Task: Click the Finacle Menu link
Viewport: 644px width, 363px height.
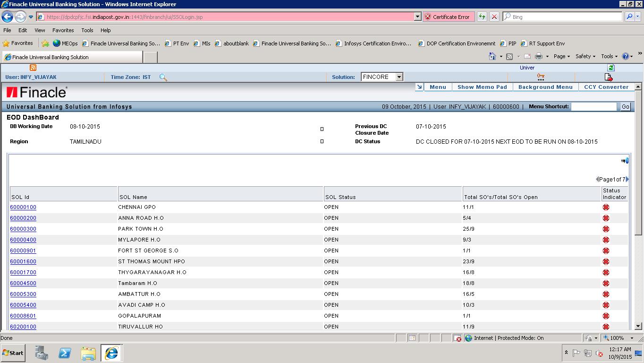Action: tap(438, 87)
